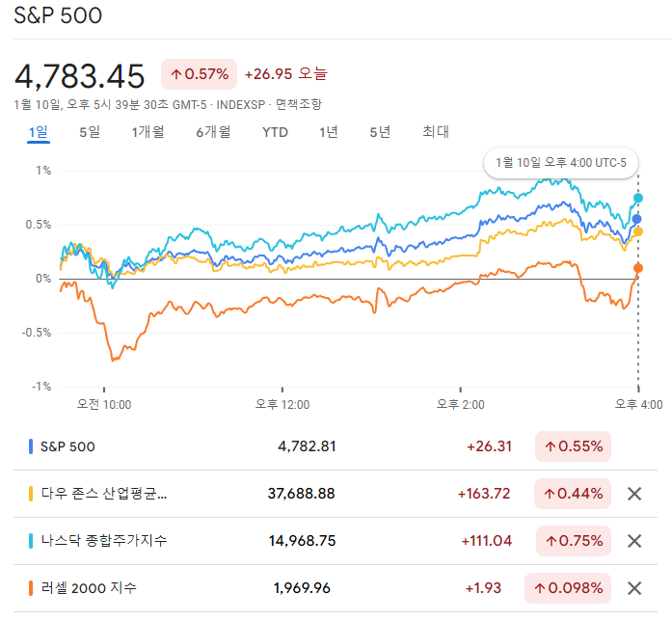Click the cyan 나스닥 color marker

pos(31,541)
